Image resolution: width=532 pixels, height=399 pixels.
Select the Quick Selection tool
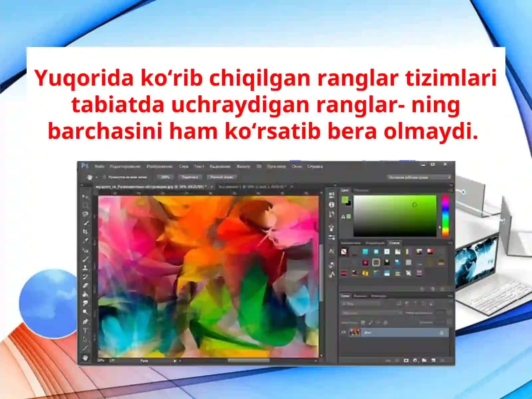pos(85,223)
